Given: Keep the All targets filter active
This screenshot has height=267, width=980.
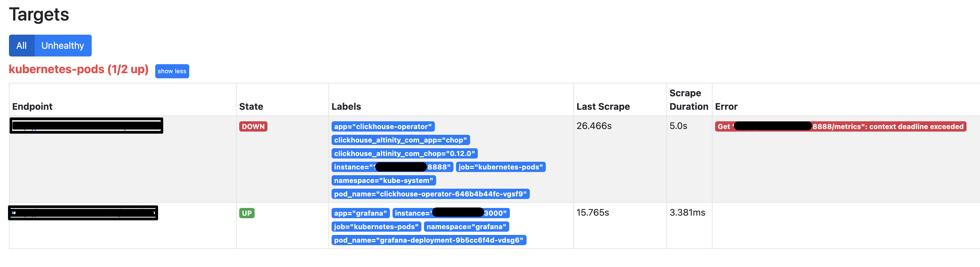Looking at the screenshot, I should point(21,45).
